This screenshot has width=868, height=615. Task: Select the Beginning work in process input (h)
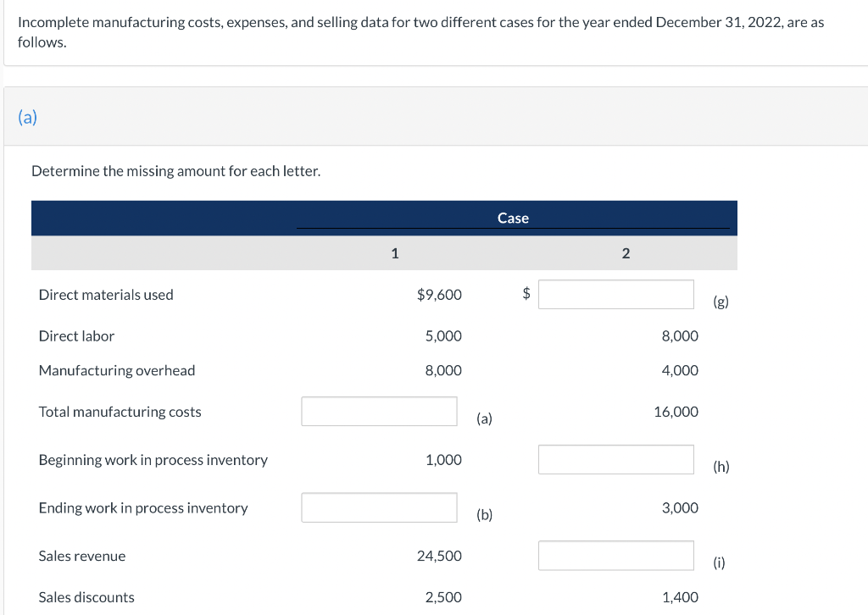click(615, 460)
